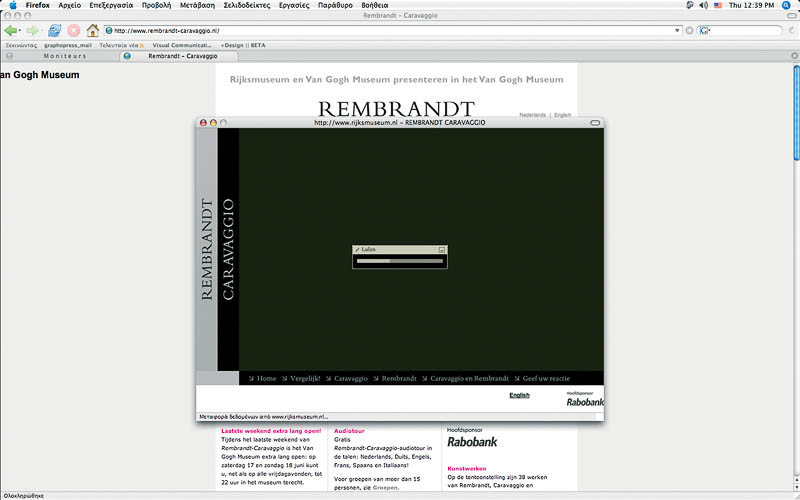Click the small box icon on Laden dialog
This screenshot has height=500, width=800.
click(442, 249)
